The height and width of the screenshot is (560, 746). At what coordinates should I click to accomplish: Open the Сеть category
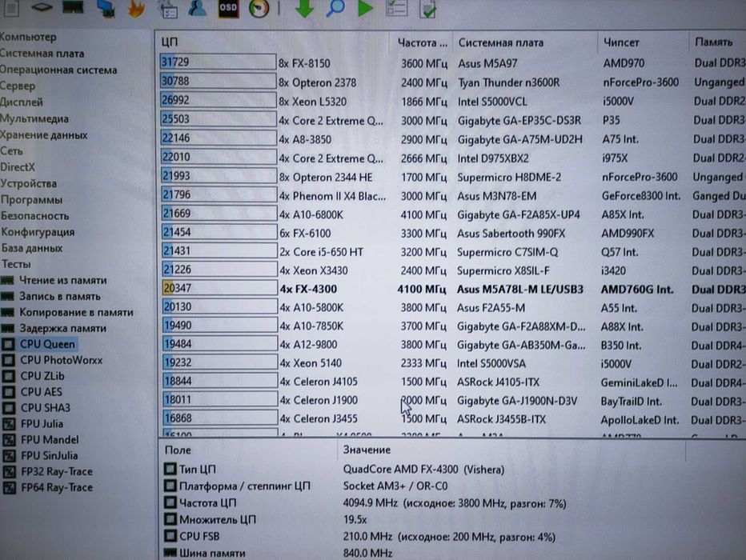coord(11,151)
